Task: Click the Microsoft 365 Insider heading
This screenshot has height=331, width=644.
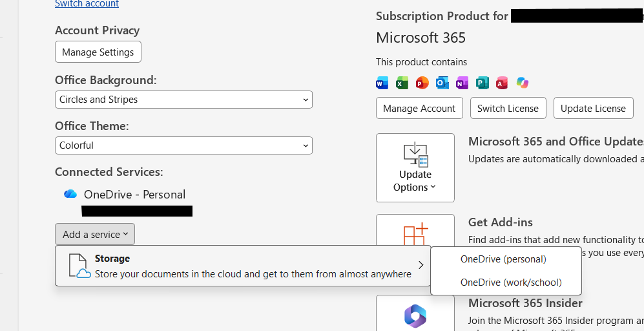Action: coord(525,303)
